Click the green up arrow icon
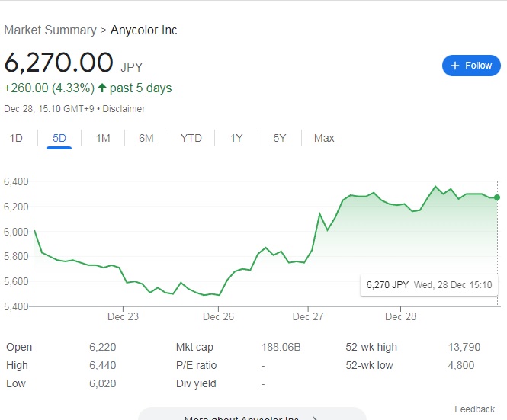The height and width of the screenshot is (420, 507). [102, 88]
